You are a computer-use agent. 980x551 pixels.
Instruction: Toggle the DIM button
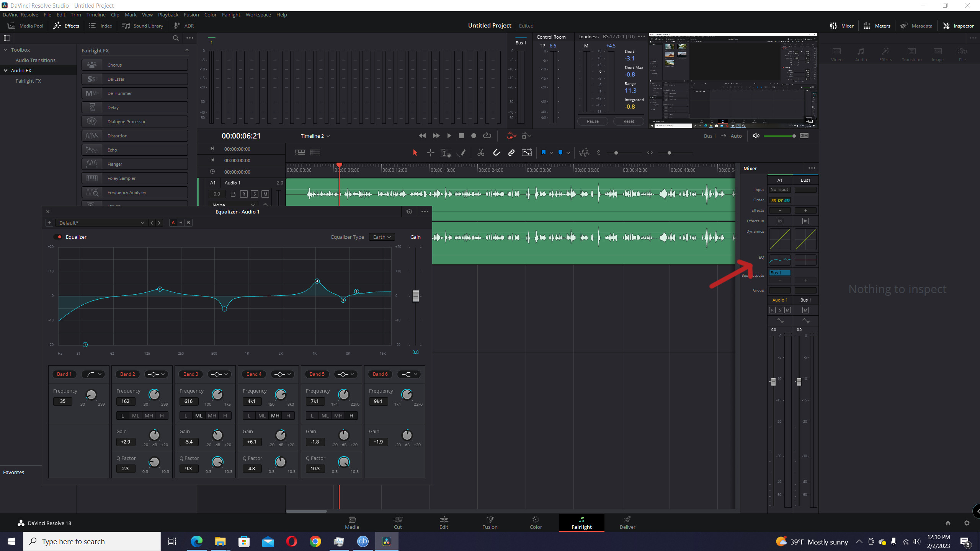pyautogui.click(x=804, y=136)
